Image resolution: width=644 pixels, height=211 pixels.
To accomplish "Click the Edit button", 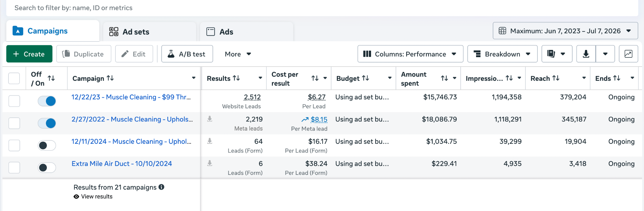I will 134,54.
